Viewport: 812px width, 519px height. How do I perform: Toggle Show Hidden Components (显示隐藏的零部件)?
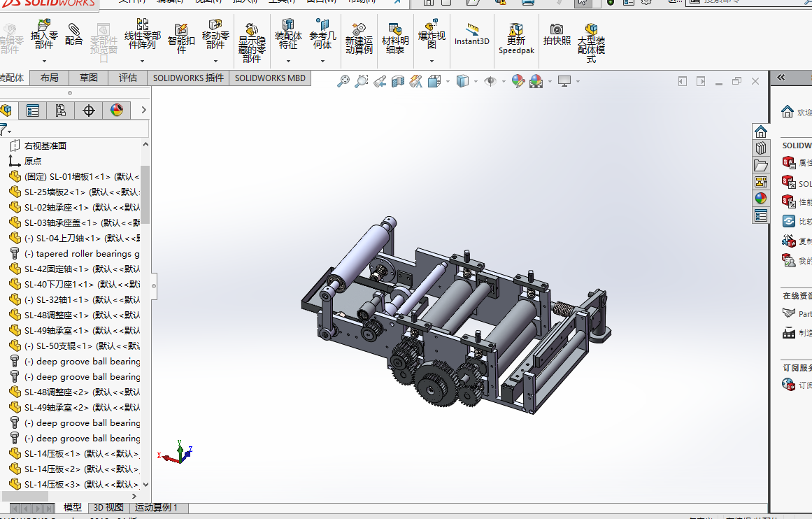252,43
